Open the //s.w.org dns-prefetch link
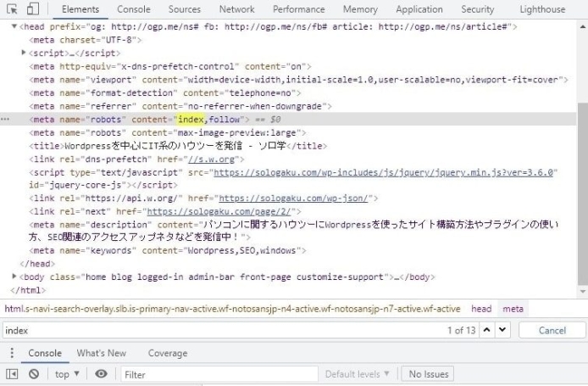 (211, 159)
